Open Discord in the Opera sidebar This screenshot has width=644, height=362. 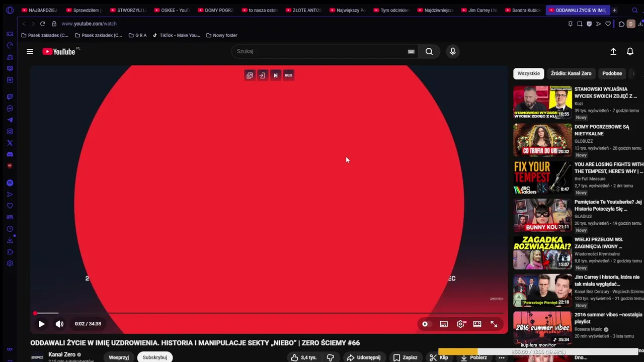(x=10, y=154)
